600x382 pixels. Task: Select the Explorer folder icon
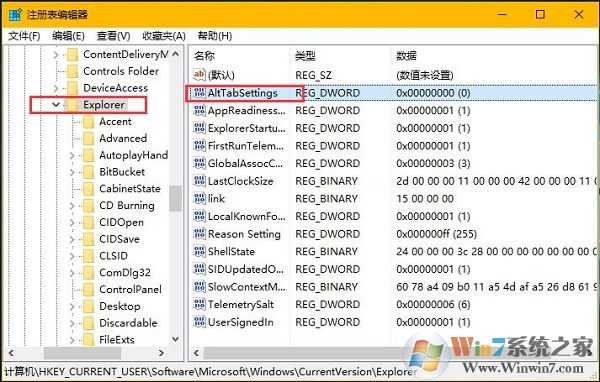coord(72,105)
